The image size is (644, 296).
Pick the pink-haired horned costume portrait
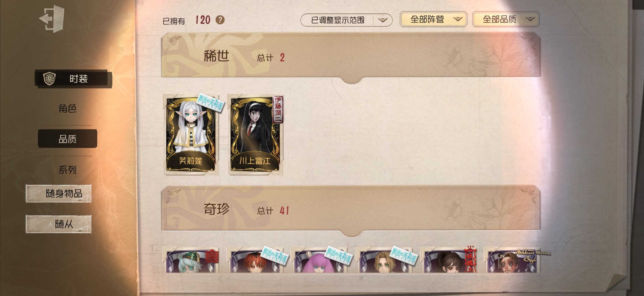click(320, 260)
